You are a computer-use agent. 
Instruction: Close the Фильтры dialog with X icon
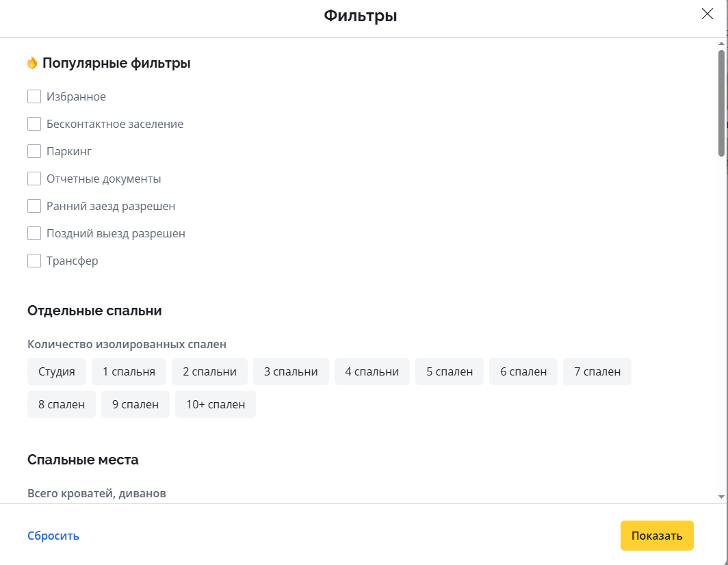point(707,14)
